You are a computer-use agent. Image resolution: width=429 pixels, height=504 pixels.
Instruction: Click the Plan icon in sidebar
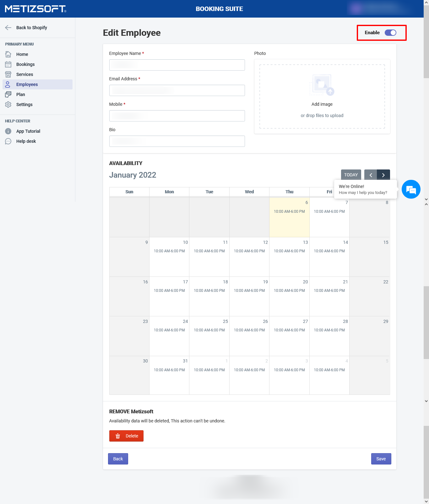coord(8,94)
